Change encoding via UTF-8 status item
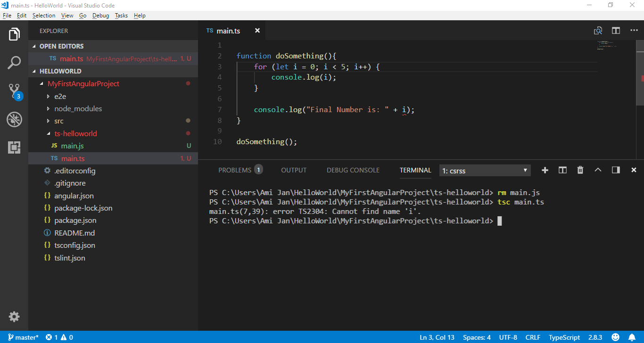 (508, 337)
